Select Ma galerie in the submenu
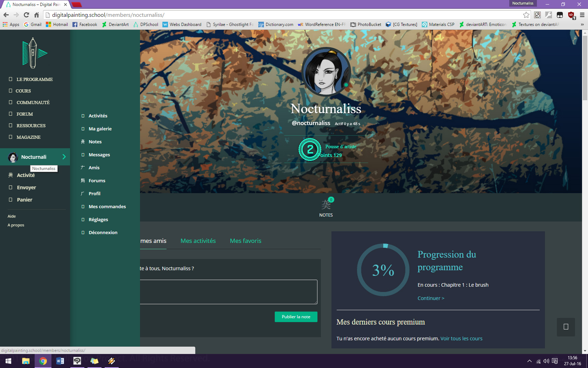The width and height of the screenshot is (588, 368). pos(100,129)
